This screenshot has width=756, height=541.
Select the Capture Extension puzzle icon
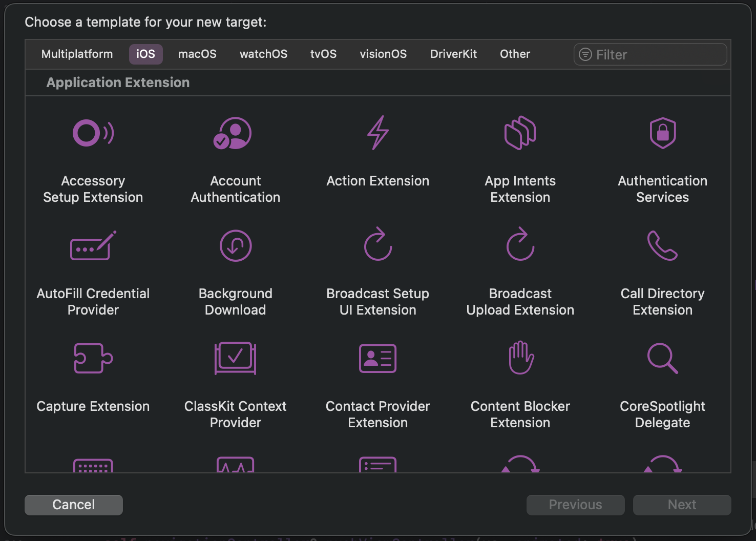pos(93,358)
